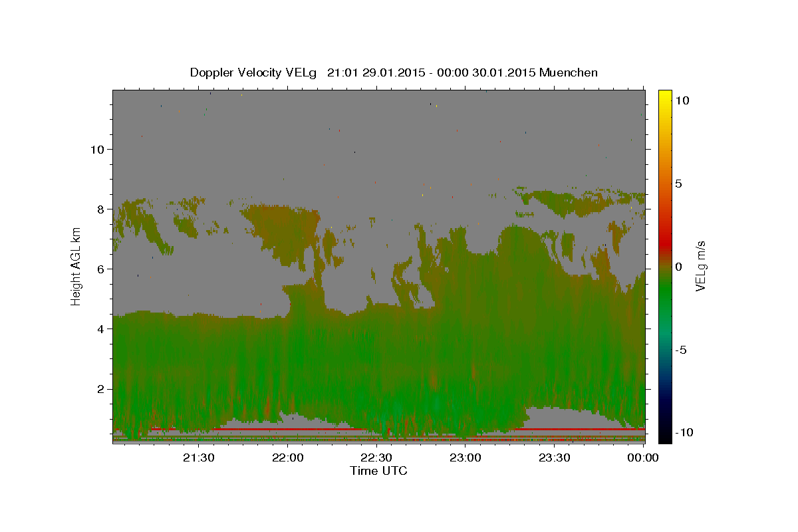Click the 'Time UTC' axis label
Screen dimensions: 798x532
(378, 471)
